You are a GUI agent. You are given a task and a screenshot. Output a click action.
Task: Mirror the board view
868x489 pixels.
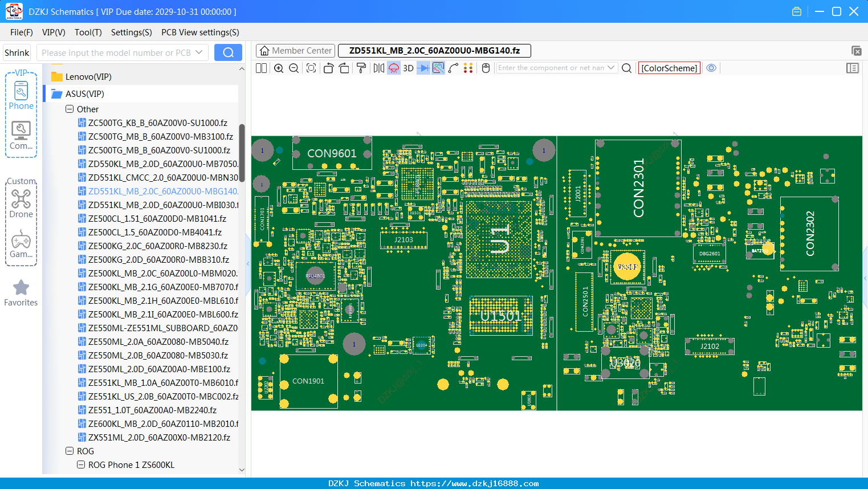(x=379, y=68)
